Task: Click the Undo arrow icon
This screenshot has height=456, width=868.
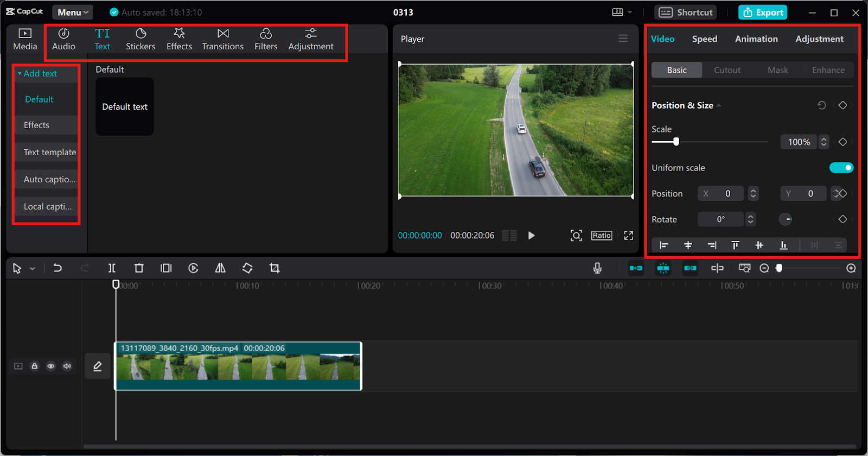Action: [x=58, y=268]
